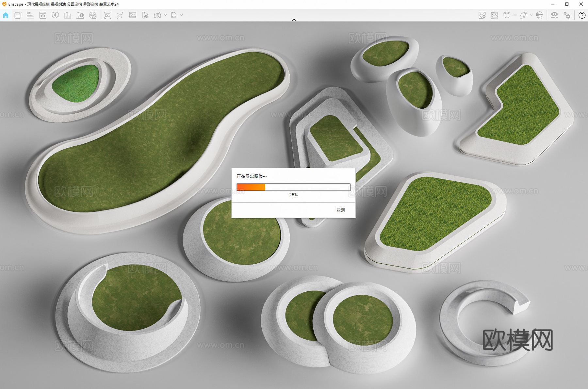
Task: Click the 取消 cancel button in export dialog
Action: click(x=341, y=210)
